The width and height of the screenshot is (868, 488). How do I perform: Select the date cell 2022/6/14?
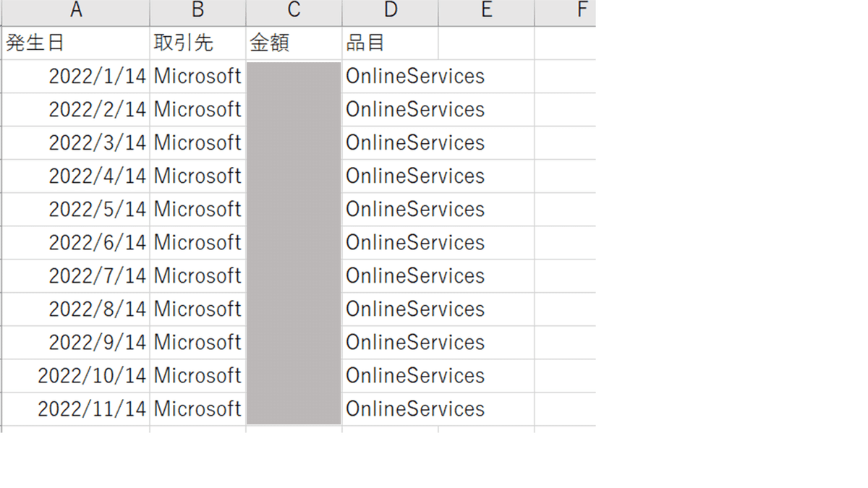click(75, 243)
